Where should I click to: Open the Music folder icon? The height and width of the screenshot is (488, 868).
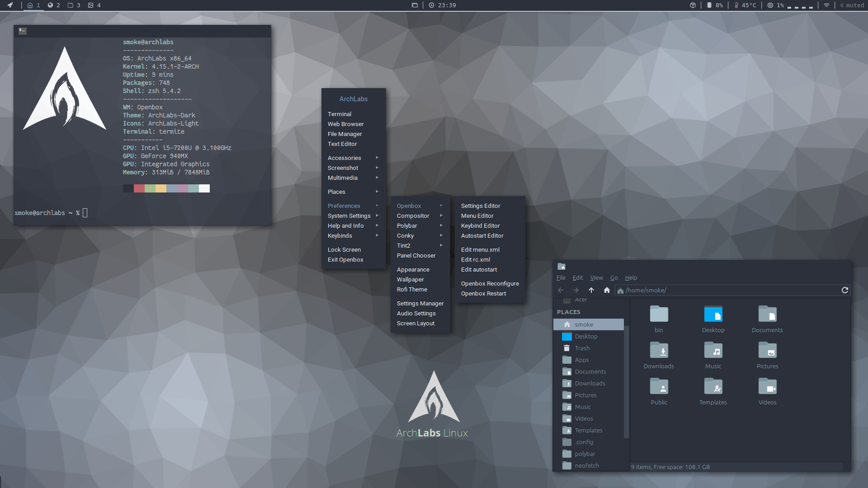click(x=713, y=351)
